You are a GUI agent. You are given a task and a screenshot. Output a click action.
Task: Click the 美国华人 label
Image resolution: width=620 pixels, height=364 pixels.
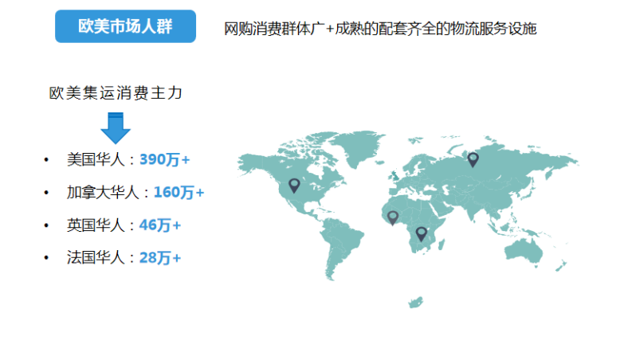(96, 159)
